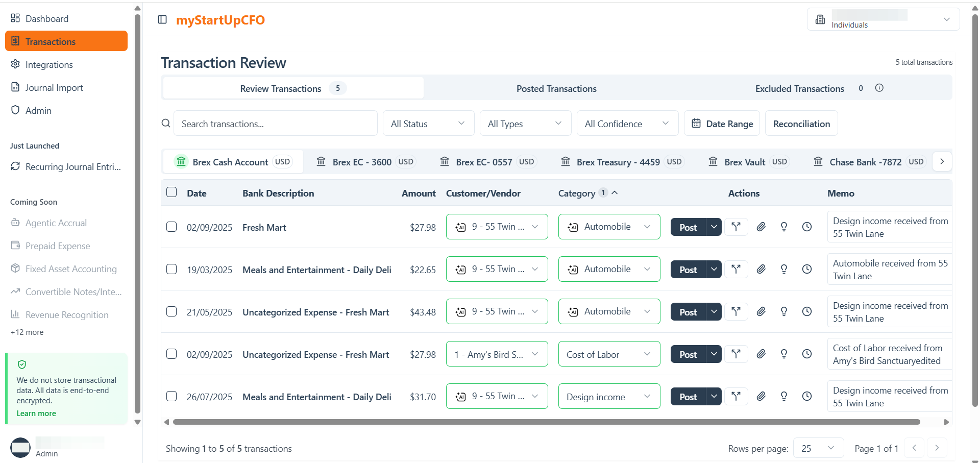
Task: Open the Individuals organization selector
Action: [x=883, y=19]
